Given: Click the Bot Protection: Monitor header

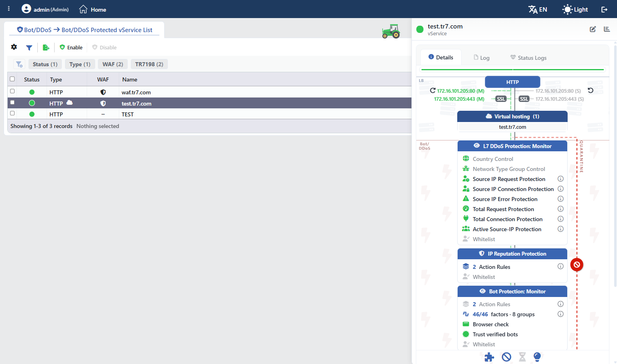Looking at the screenshot, I should (512, 291).
